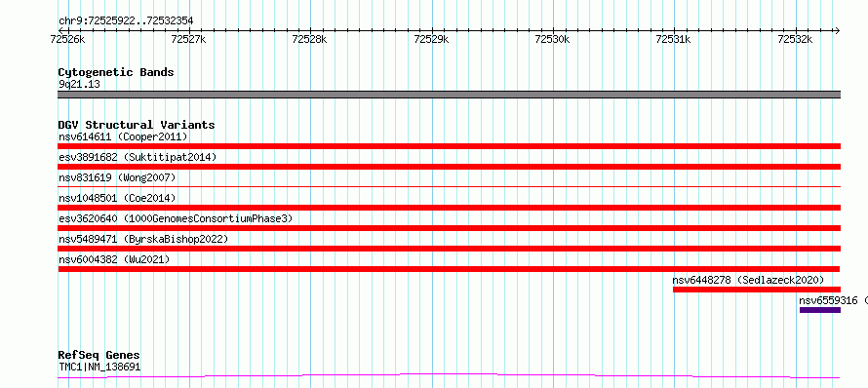Click the 72529k ruler tick label

coord(432,39)
